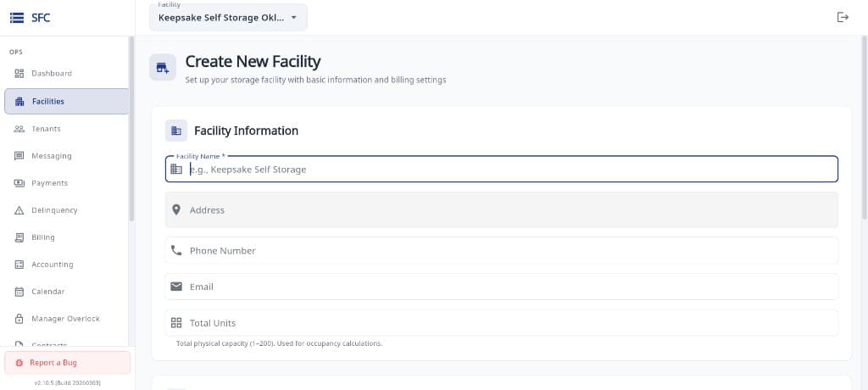Screen dimensions: 868x390
Task: Select Manager Overlock in the sidebar
Action: coord(66,319)
